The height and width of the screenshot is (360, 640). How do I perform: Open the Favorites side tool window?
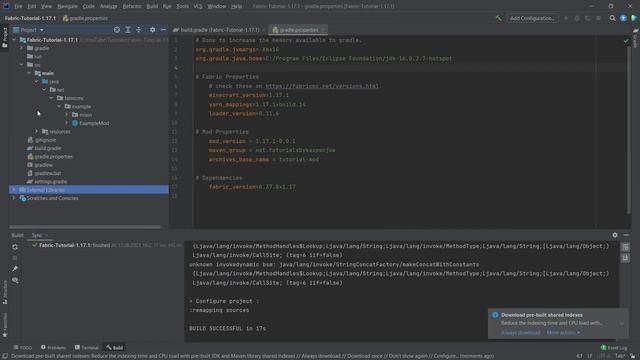pyautogui.click(x=4, y=325)
